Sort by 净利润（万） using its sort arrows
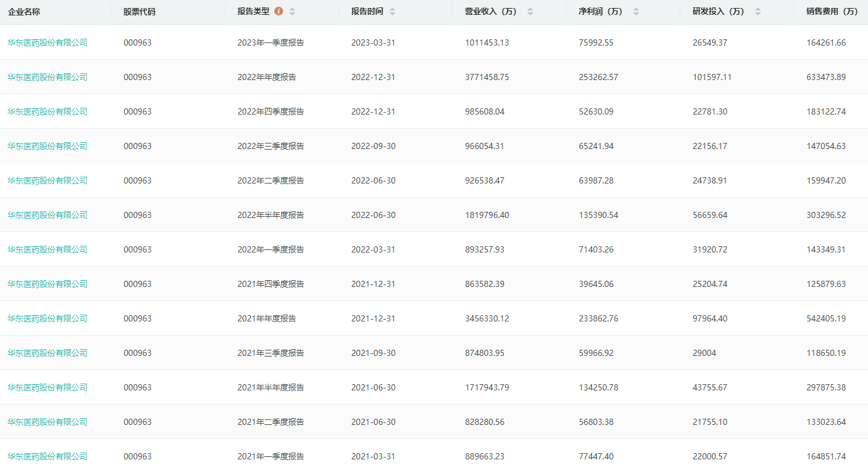The image size is (868, 468). 636,12
